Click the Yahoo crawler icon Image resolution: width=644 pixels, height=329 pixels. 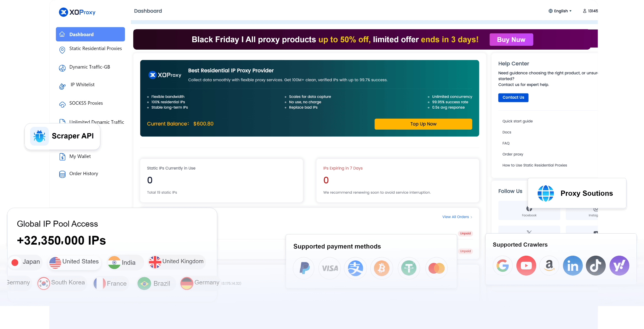(619, 266)
